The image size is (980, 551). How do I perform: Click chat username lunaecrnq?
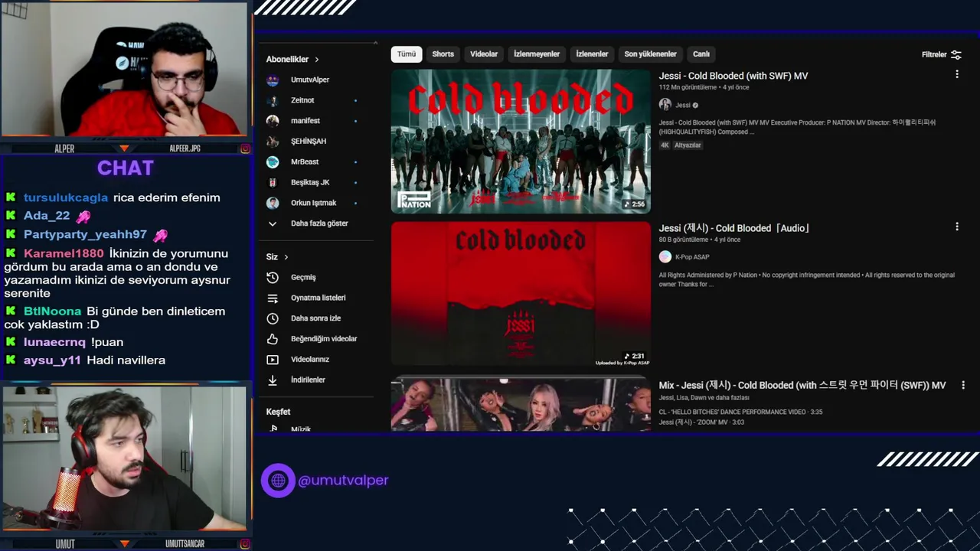(x=54, y=342)
